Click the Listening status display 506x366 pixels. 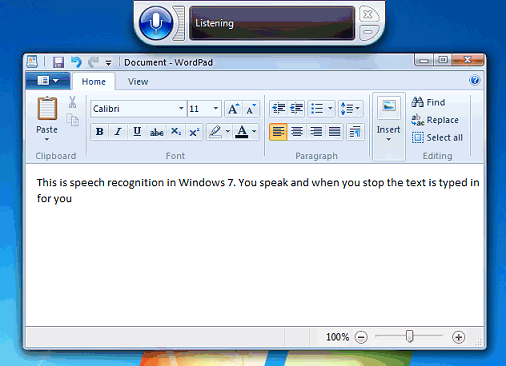point(272,23)
